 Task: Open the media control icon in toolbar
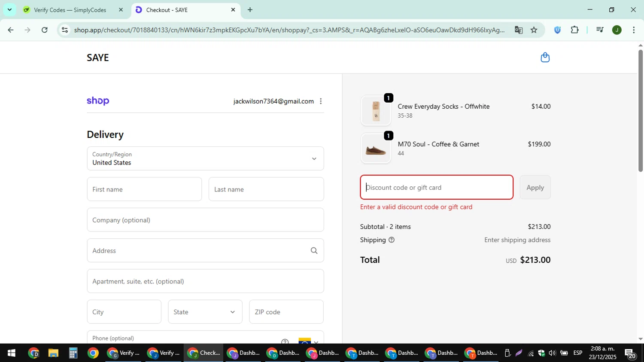coord(600,30)
